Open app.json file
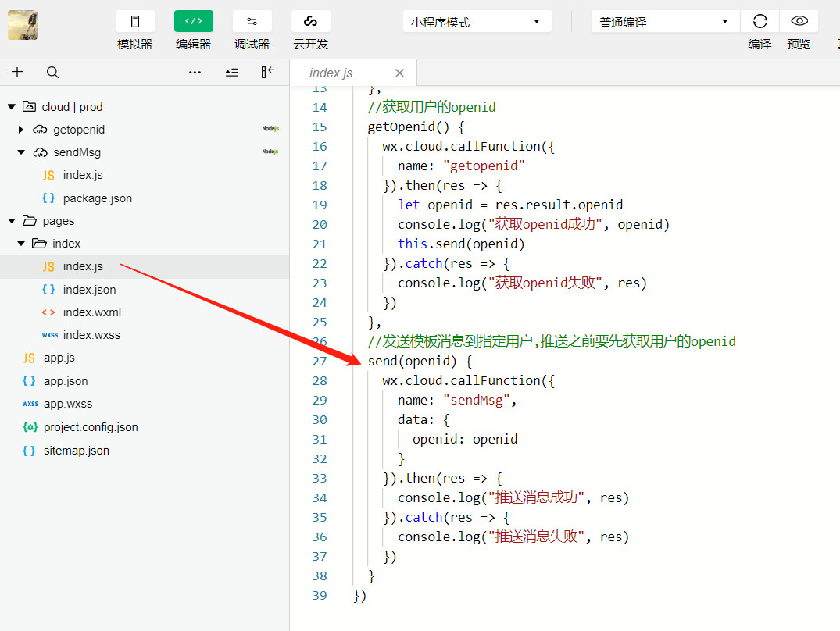Viewport: 840px width, 631px height. (x=66, y=381)
